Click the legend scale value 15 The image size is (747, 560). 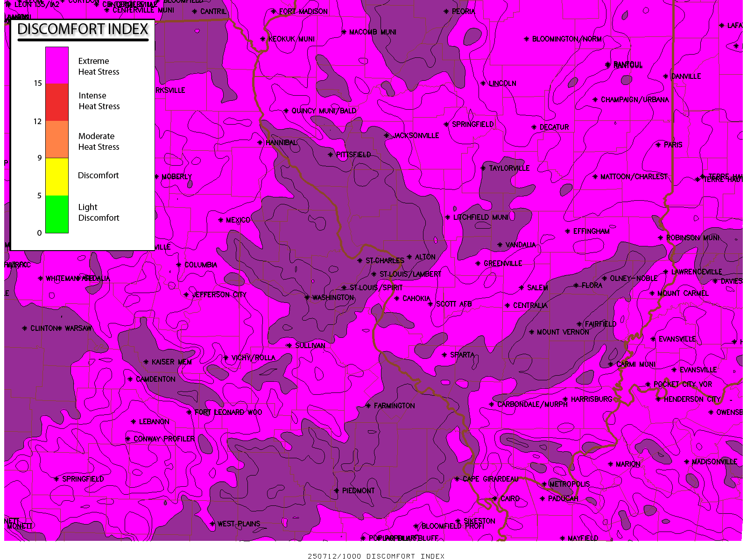[38, 84]
